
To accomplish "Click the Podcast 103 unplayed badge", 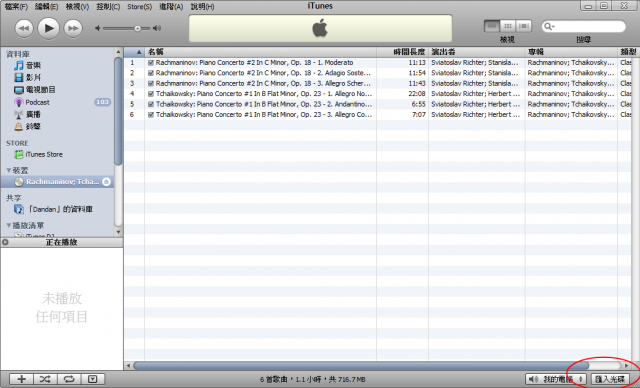I will pos(102,102).
